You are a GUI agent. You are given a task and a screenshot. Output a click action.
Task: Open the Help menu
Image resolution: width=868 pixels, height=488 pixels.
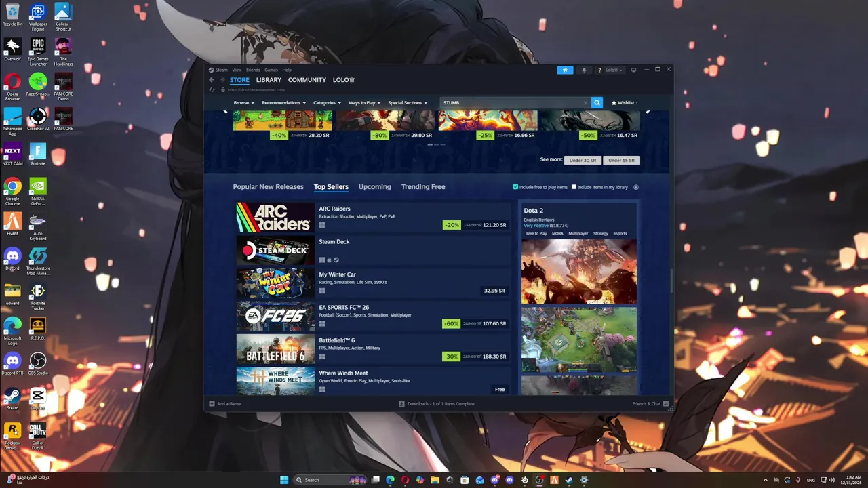pos(287,70)
